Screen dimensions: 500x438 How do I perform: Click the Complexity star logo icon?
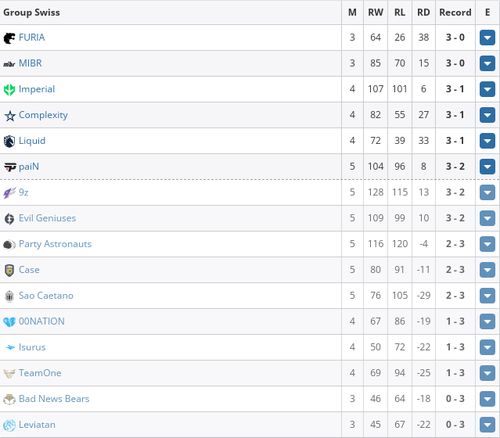[10, 116]
